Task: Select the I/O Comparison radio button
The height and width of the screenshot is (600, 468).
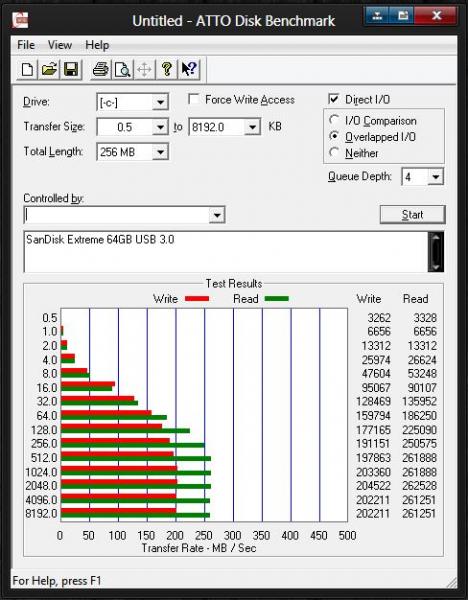Action: pos(334,120)
